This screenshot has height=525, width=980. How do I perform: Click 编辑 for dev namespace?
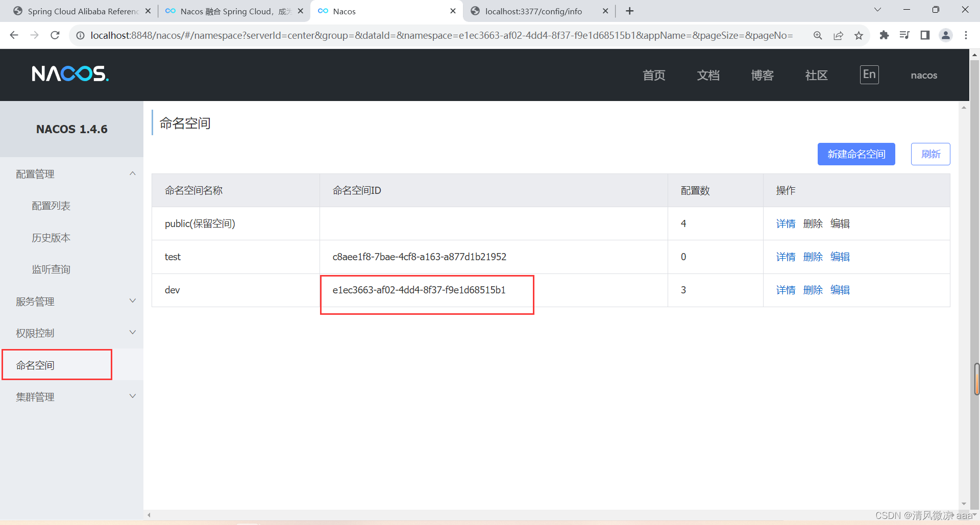tap(840, 290)
